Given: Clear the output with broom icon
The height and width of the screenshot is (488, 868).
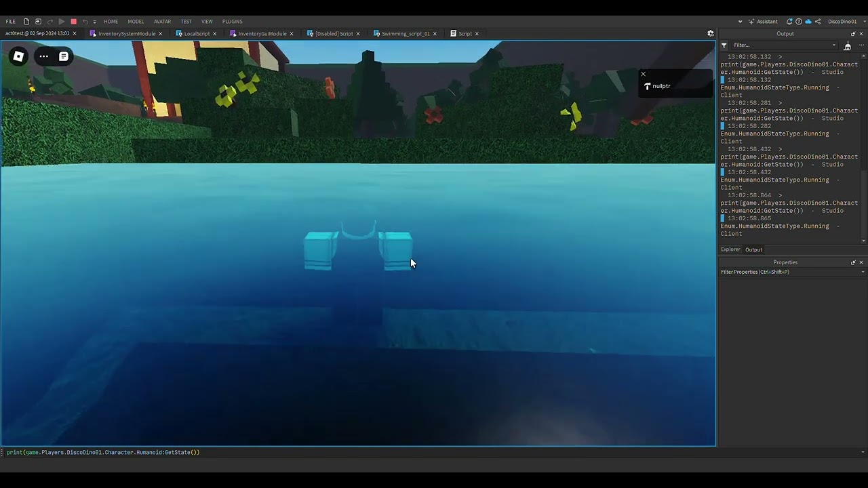Looking at the screenshot, I should tap(847, 46).
